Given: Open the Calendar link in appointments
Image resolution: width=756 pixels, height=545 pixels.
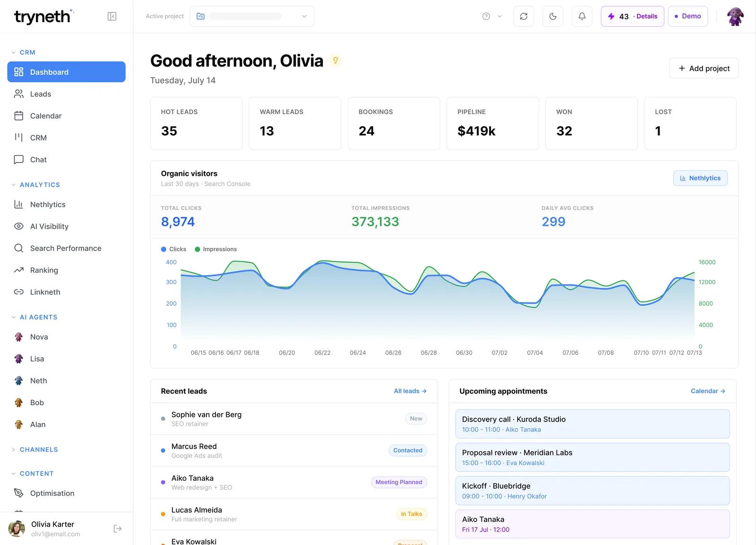Looking at the screenshot, I should click(x=708, y=391).
